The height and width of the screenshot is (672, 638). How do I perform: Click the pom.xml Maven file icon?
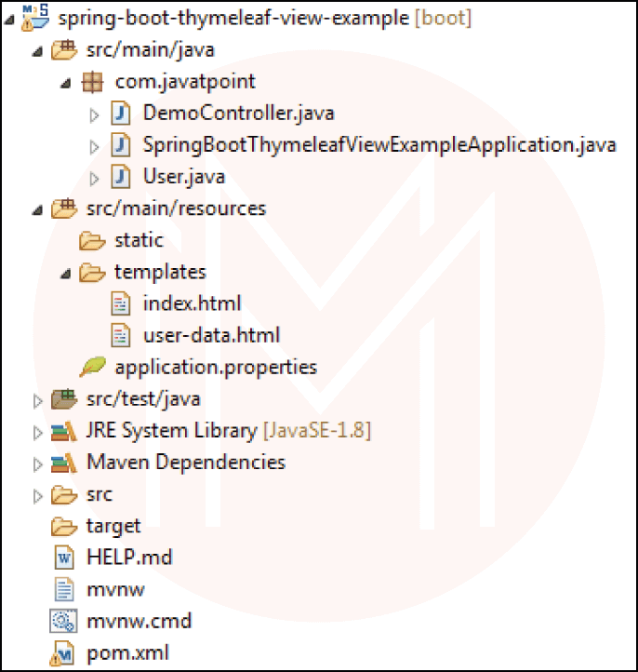63,652
